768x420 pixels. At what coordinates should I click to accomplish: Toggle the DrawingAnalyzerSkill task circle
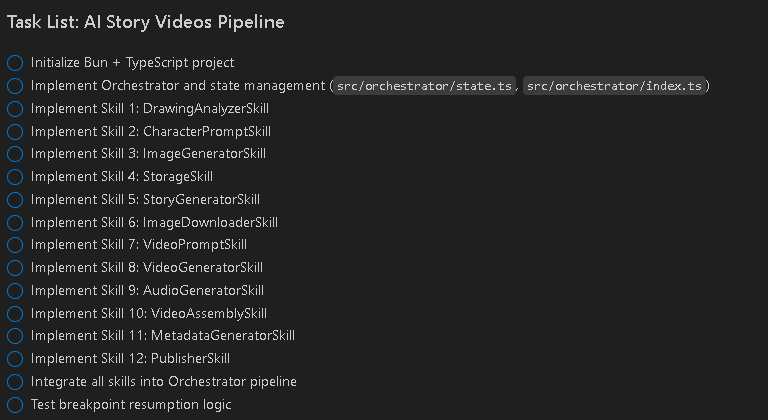point(15,109)
